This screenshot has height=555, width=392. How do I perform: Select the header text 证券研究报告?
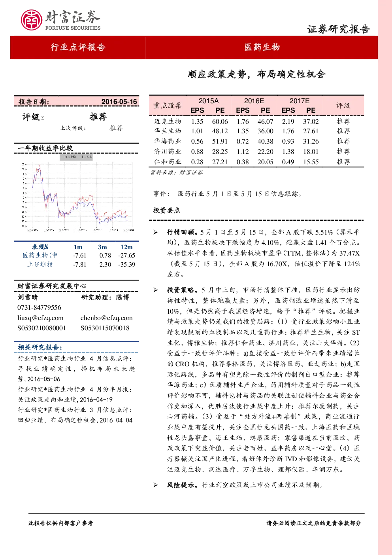pos(338,29)
